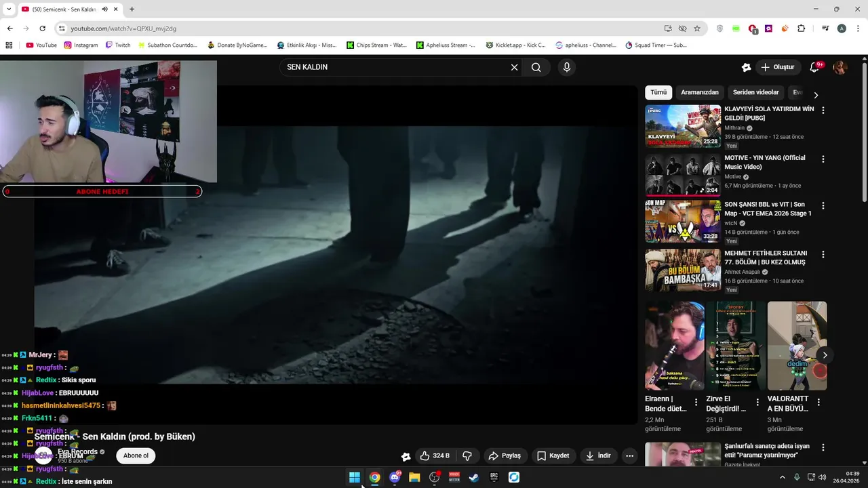The height and width of the screenshot is (488, 868).
Task: Save the video with Kaydet
Action: tap(553, 456)
